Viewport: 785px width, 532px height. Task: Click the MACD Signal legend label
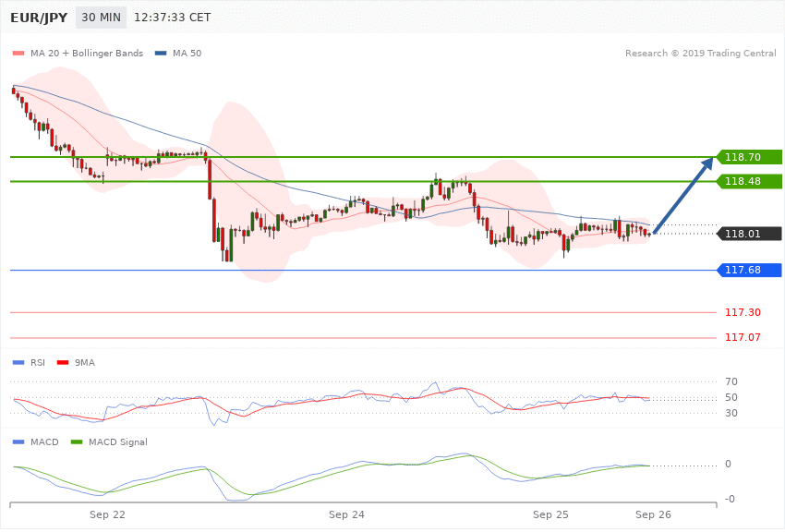click(x=118, y=441)
